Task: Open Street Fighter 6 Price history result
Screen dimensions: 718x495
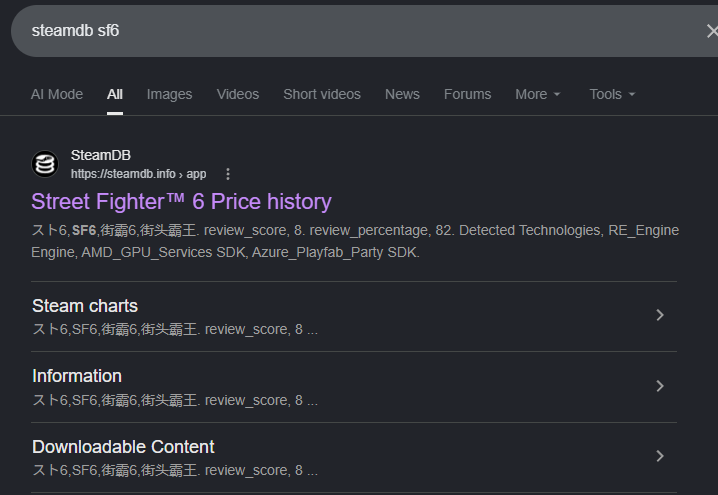Action: [181, 202]
